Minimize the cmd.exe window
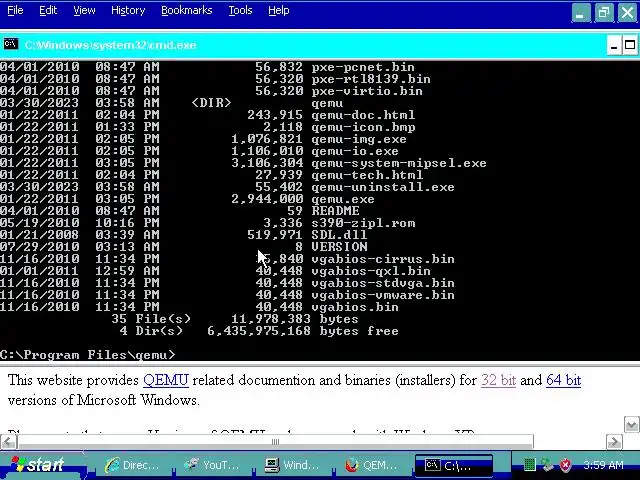Screen dimensions: 640x480 pos(613,45)
